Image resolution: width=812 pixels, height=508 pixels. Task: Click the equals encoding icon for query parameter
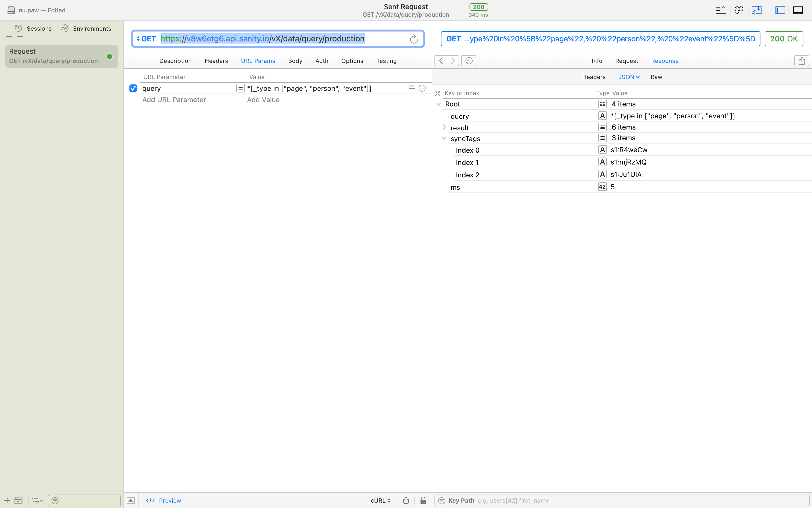pos(240,88)
